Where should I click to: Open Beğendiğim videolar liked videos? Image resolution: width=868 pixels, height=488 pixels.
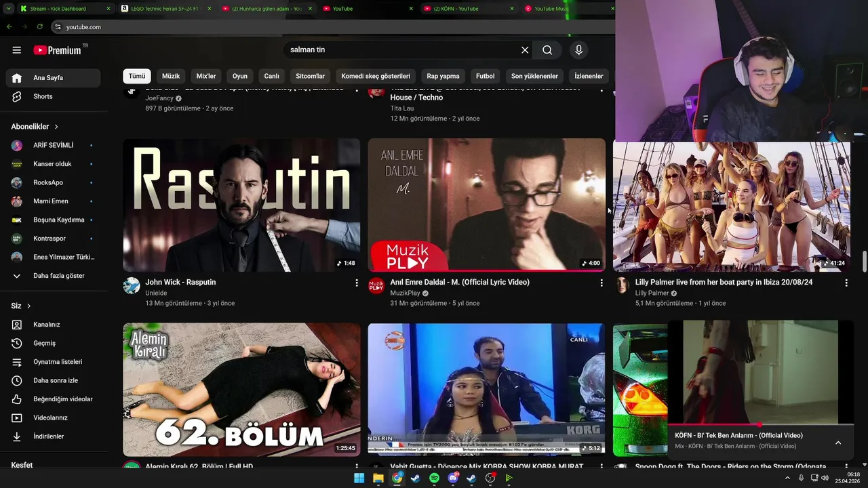tap(53, 399)
